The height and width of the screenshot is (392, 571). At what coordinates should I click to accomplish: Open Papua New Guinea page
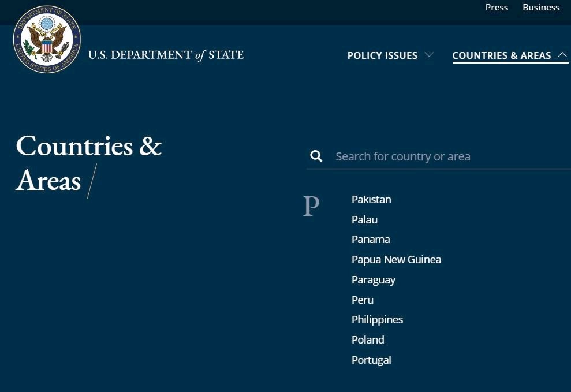[396, 260]
